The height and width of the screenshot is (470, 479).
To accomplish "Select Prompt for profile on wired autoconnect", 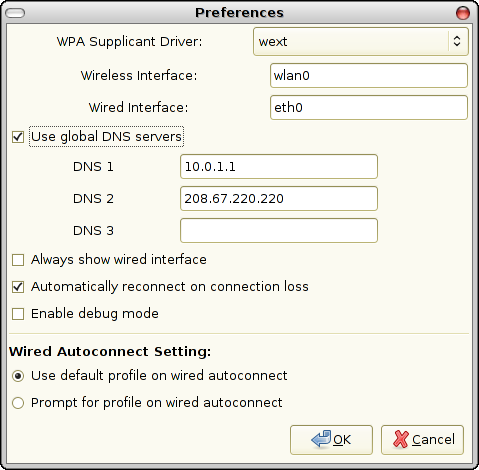I will tap(18, 403).
